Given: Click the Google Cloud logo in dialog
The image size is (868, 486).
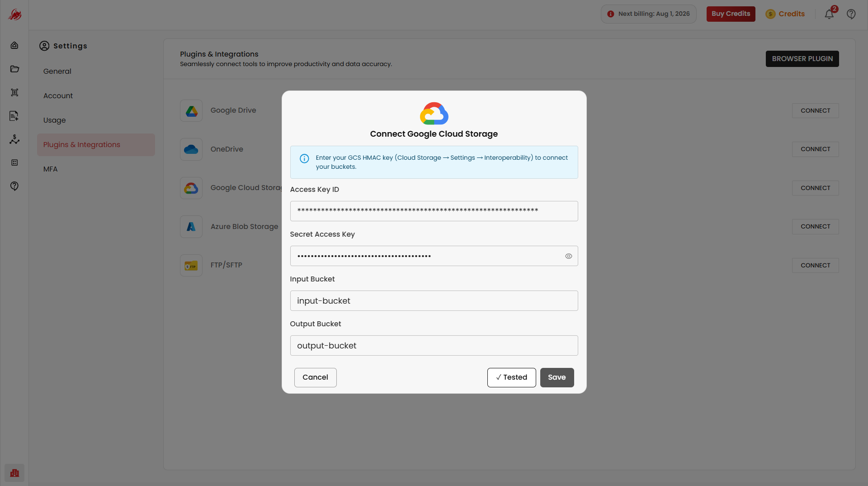Looking at the screenshot, I should 434,113.
